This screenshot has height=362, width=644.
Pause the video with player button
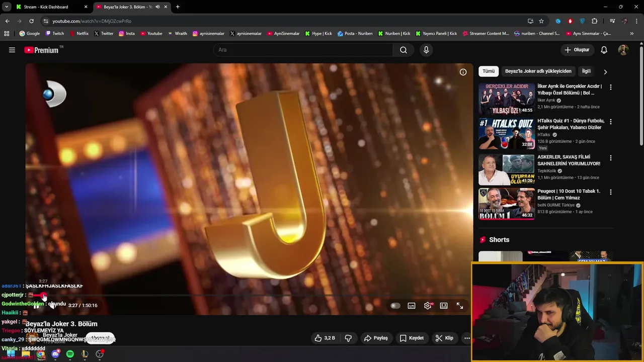point(36,306)
